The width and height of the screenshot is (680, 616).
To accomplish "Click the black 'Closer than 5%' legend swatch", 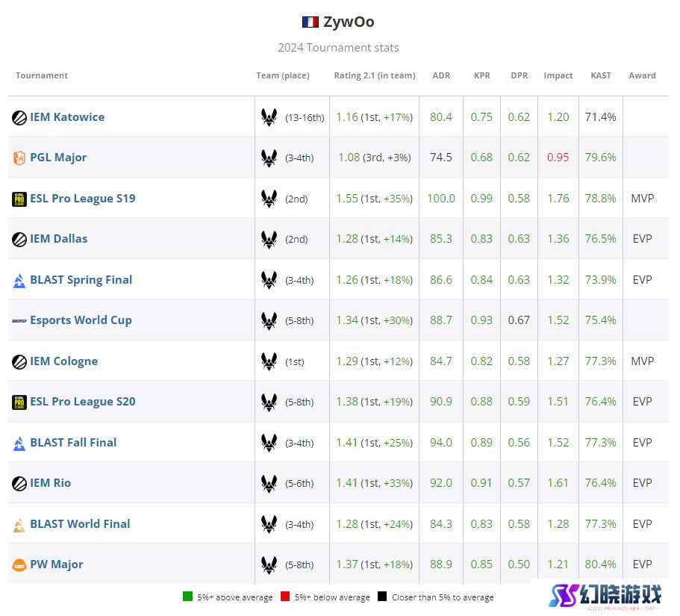I will (382, 597).
